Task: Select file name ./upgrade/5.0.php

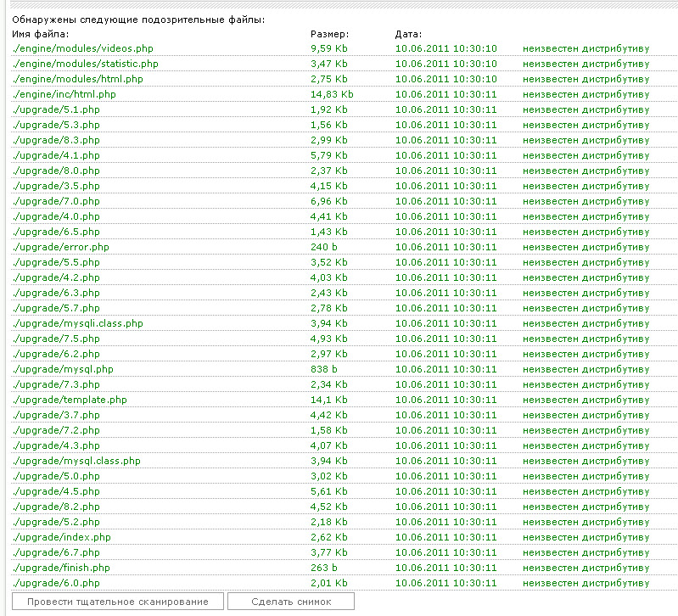Action: coord(56,476)
